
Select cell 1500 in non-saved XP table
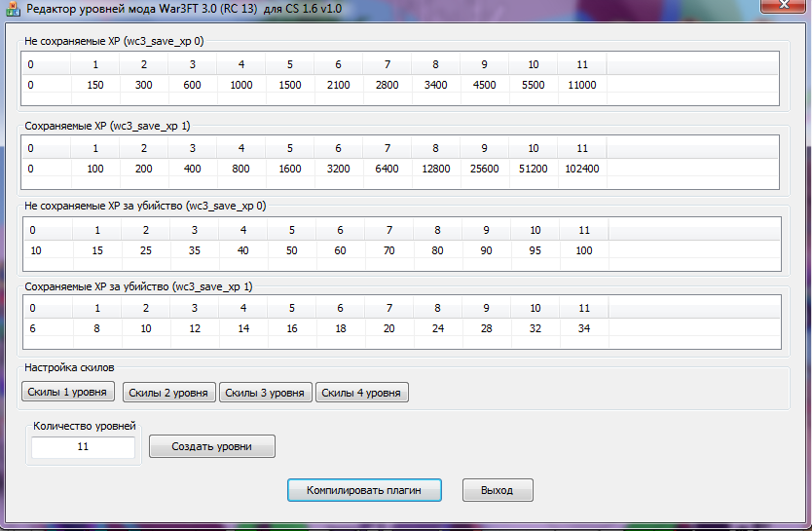pyautogui.click(x=290, y=85)
